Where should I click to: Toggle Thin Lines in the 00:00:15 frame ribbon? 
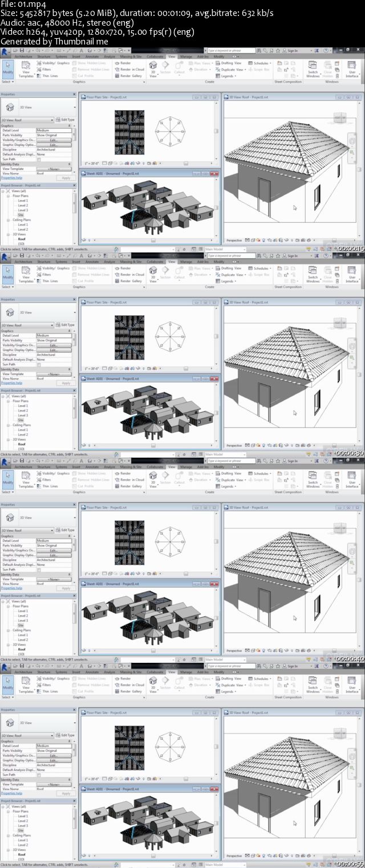pyautogui.click(x=46, y=76)
